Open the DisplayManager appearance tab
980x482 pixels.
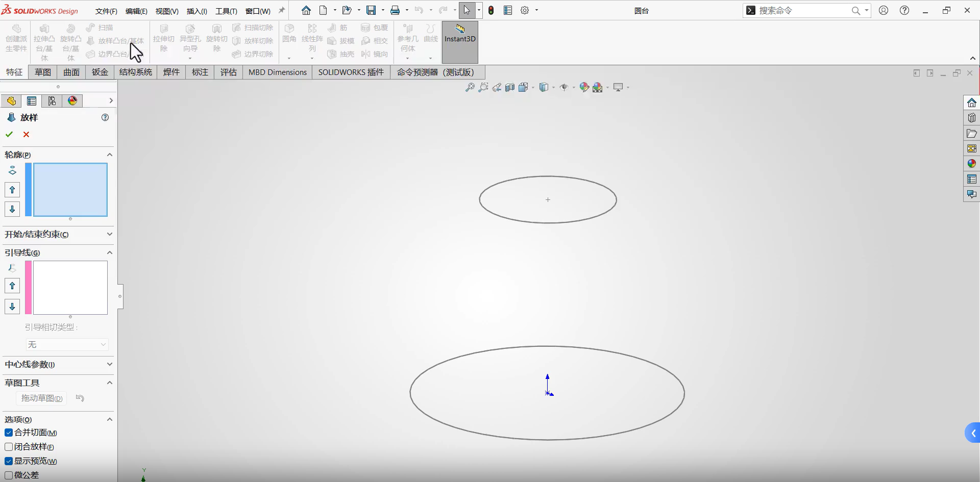pyautogui.click(x=72, y=101)
